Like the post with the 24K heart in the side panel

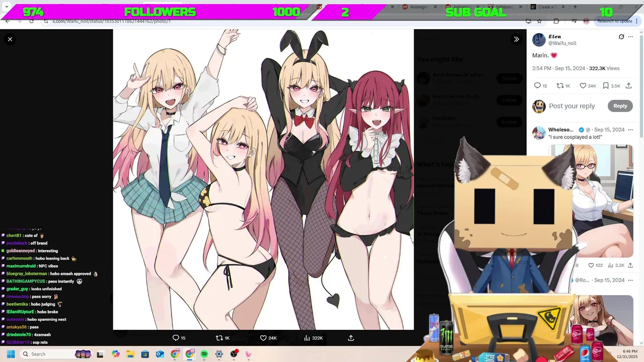[x=588, y=86]
